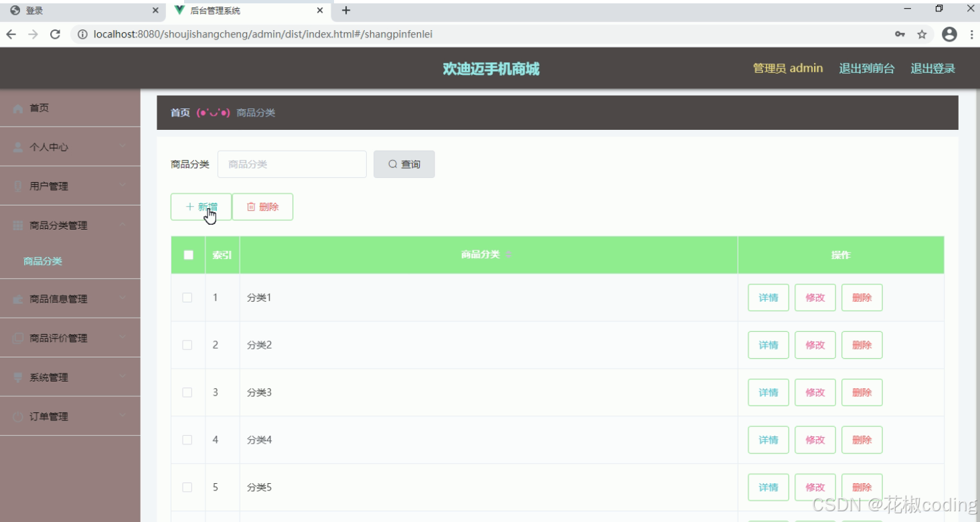Viewport: 980px width, 522px height.
Task: Click 管理员 admin in the header
Action: pos(788,68)
